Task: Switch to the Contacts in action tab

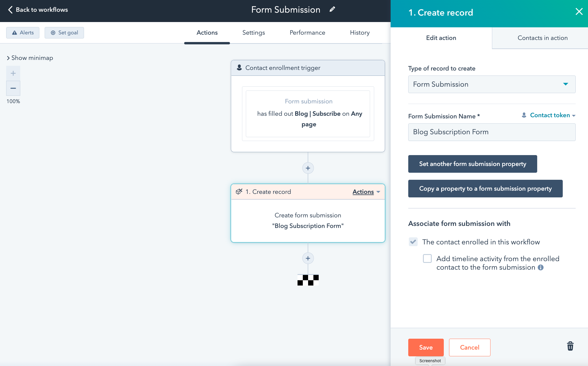Action: pyautogui.click(x=542, y=38)
